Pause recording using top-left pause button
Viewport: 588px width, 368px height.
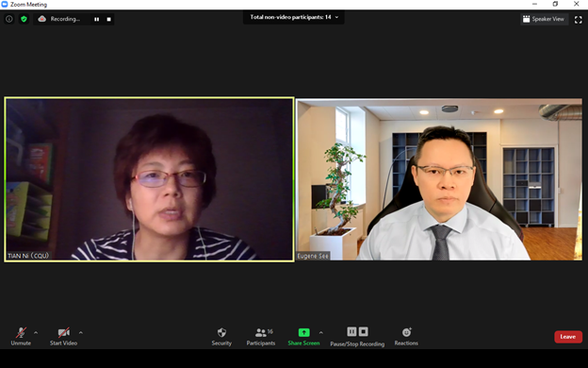tap(97, 19)
